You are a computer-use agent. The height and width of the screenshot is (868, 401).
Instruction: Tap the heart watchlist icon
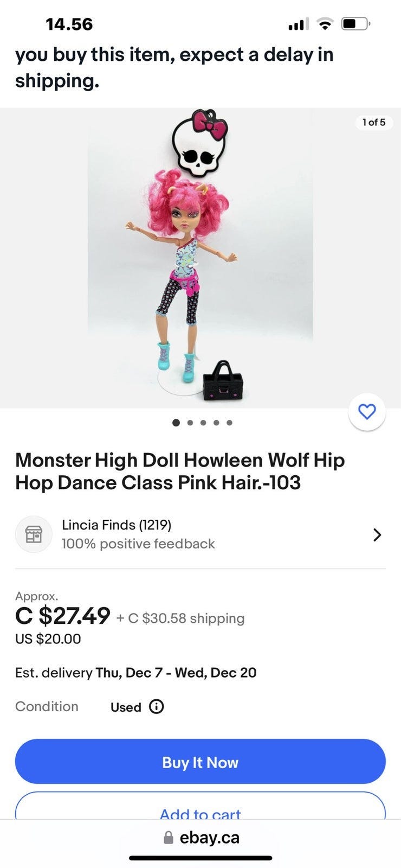click(367, 412)
